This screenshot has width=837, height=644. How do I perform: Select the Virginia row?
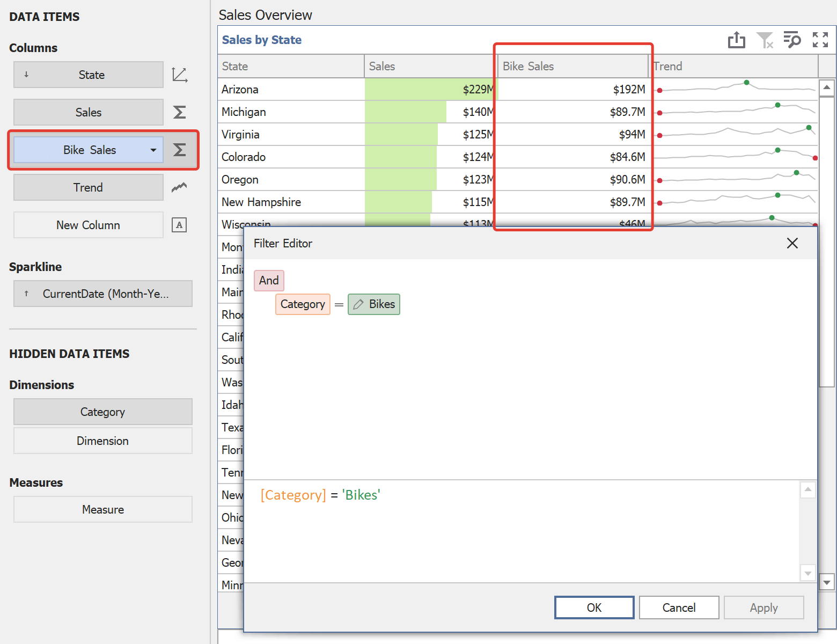518,134
